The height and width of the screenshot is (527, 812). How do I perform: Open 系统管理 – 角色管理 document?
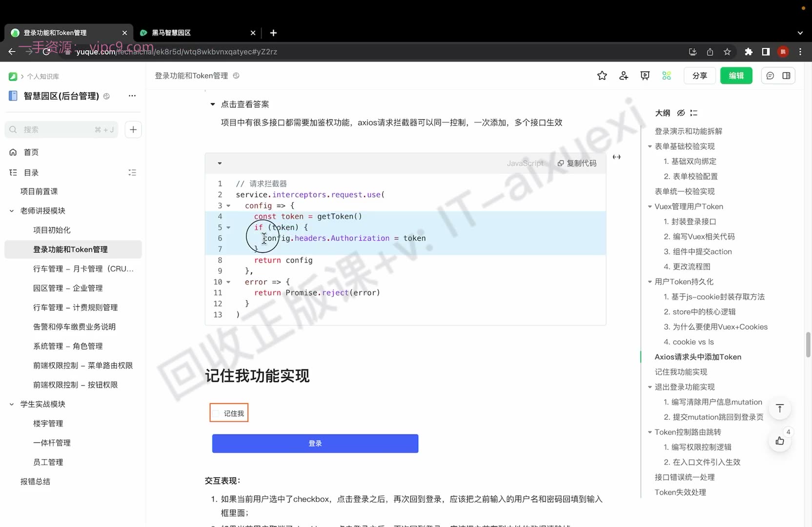68,346
